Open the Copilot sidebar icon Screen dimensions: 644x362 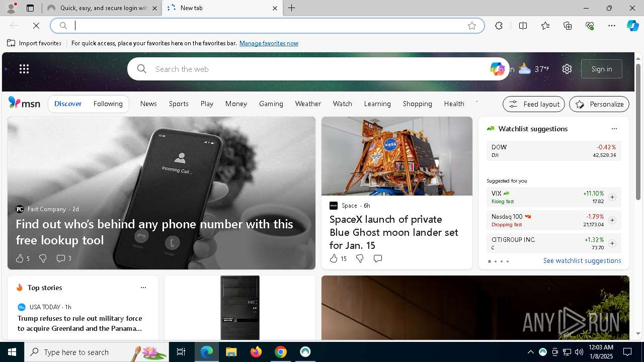click(x=632, y=26)
